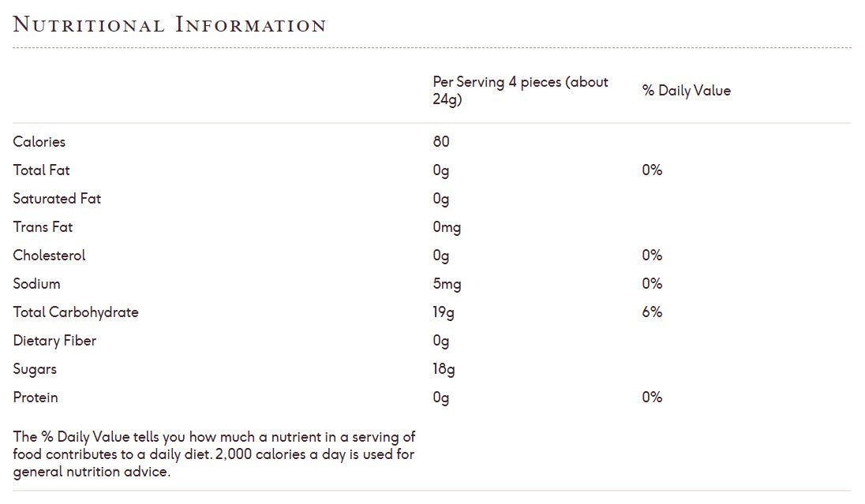Click the 6% daily value for carbohydrate
Screen dimensions: 865x504
pyautogui.click(x=652, y=312)
